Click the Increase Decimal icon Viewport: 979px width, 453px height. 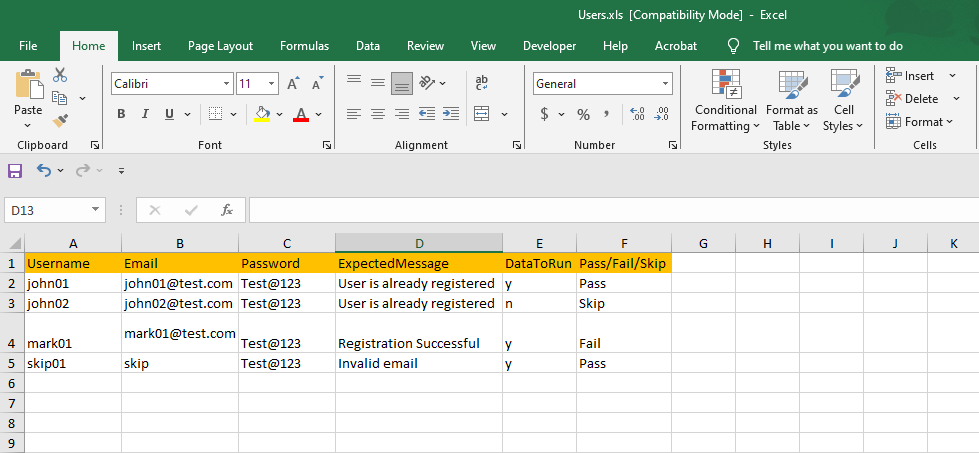[x=637, y=114]
